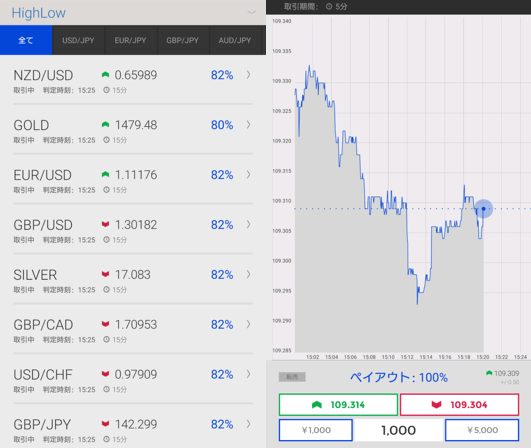Open EUR/USD row with the chevron
Image resolution: width=531 pixels, height=448 pixels.
(x=249, y=175)
